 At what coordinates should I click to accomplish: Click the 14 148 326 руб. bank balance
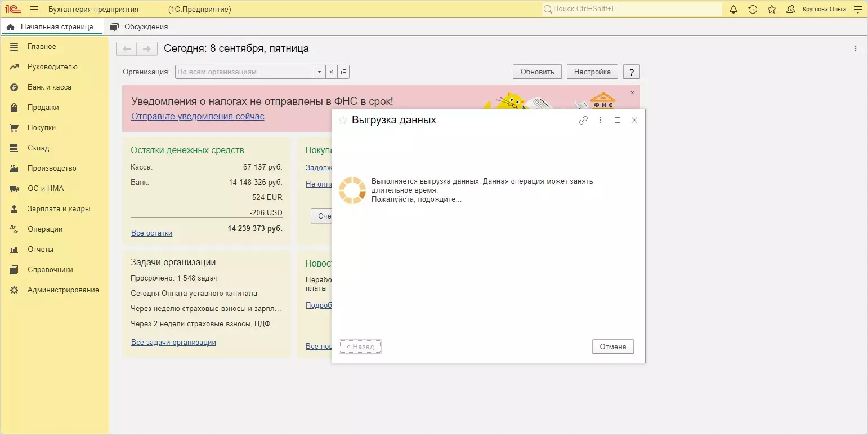(x=256, y=183)
